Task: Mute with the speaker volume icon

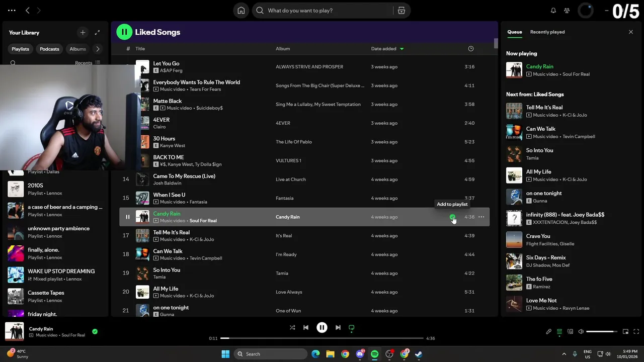Action: [x=581, y=331]
